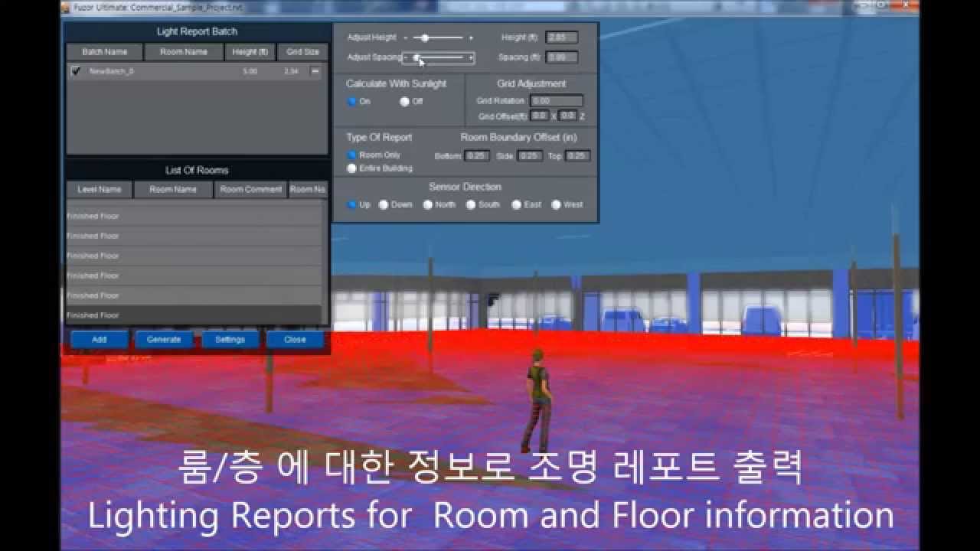
Task: Click the Grid Rotation field
Action: pyautogui.click(x=557, y=100)
